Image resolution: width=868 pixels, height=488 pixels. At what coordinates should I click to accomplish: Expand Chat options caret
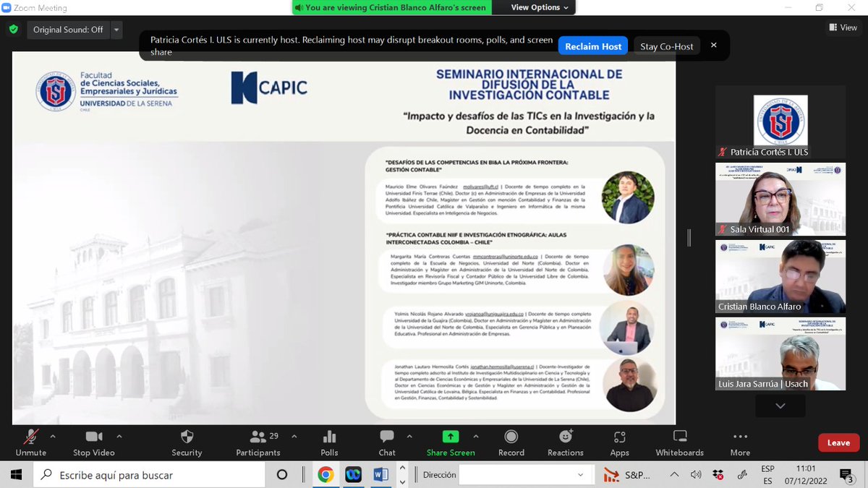[x=409, y=437]
